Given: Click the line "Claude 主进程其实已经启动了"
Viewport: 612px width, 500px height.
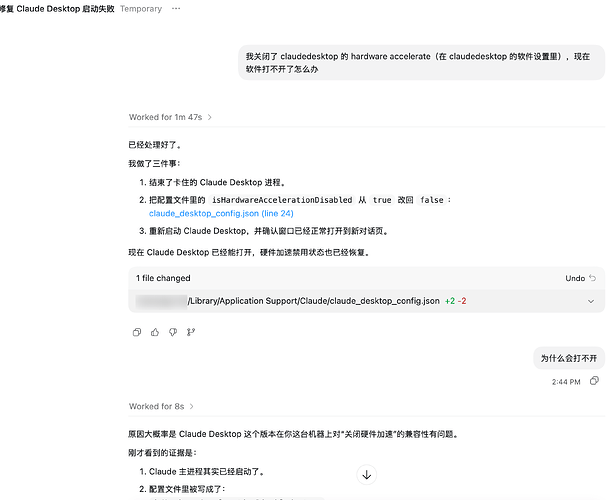Looking at the screenshot, I should 207,472.
